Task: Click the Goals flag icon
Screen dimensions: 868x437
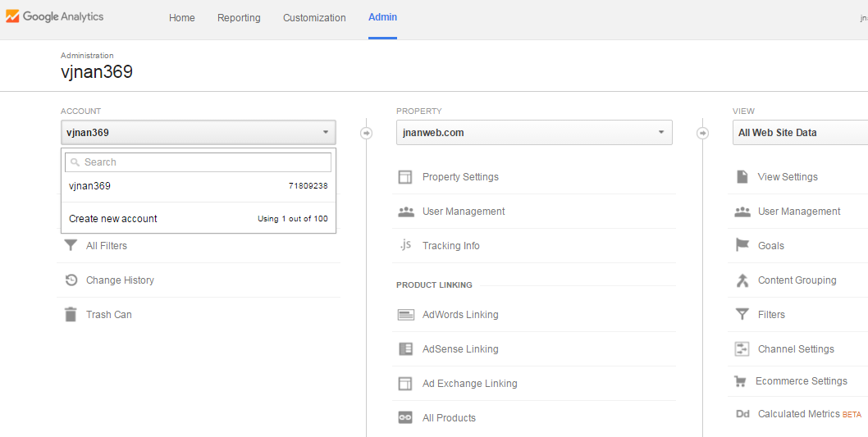Action: pyautogui.click(x=742, y=245)
